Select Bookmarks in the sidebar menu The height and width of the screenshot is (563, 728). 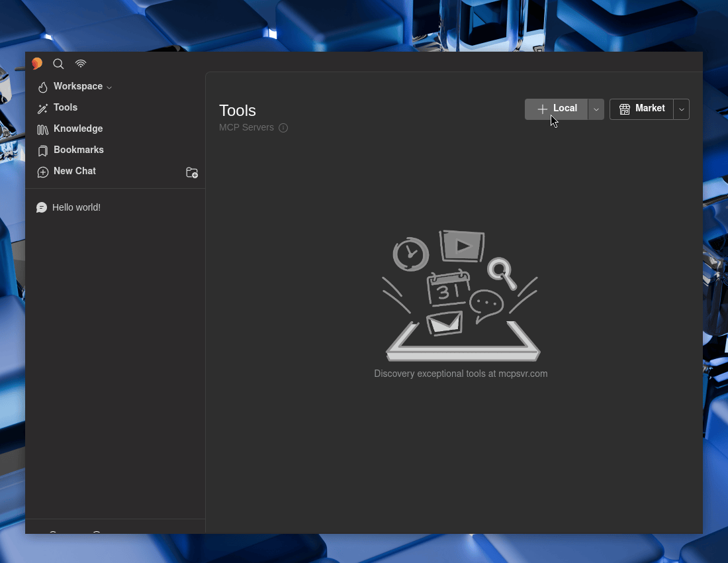(79, 150)
